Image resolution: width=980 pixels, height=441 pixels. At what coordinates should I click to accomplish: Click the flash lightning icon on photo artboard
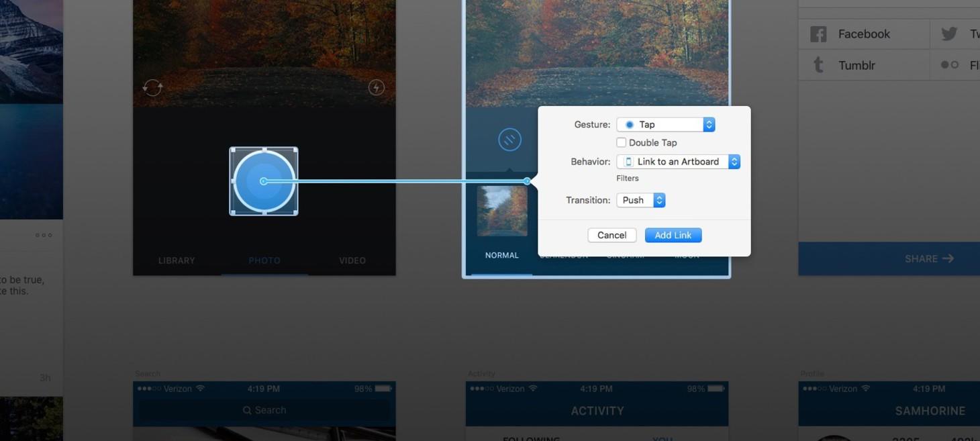(377, 87)
